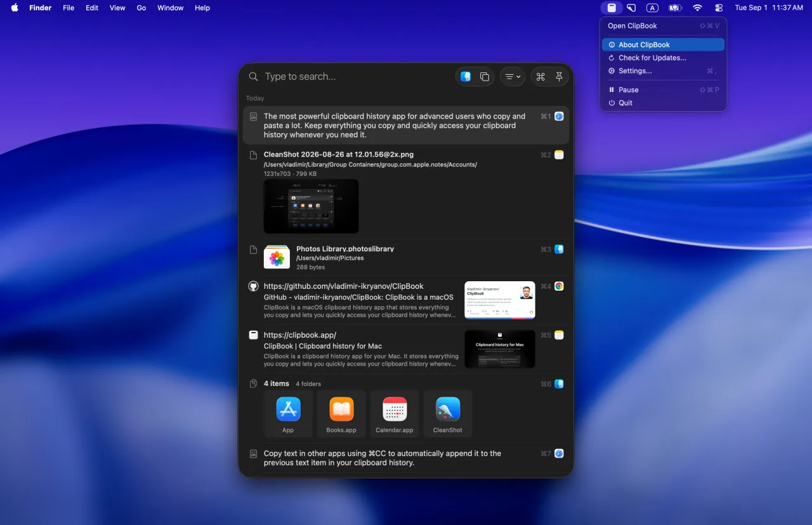Open Settings... from ClipBook menu
The height and width of the screenshot is (525, 812).
tap(663, 71)
